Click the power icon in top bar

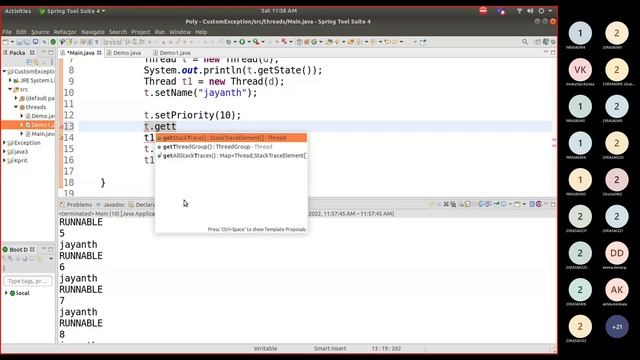[x=541, y=11]
